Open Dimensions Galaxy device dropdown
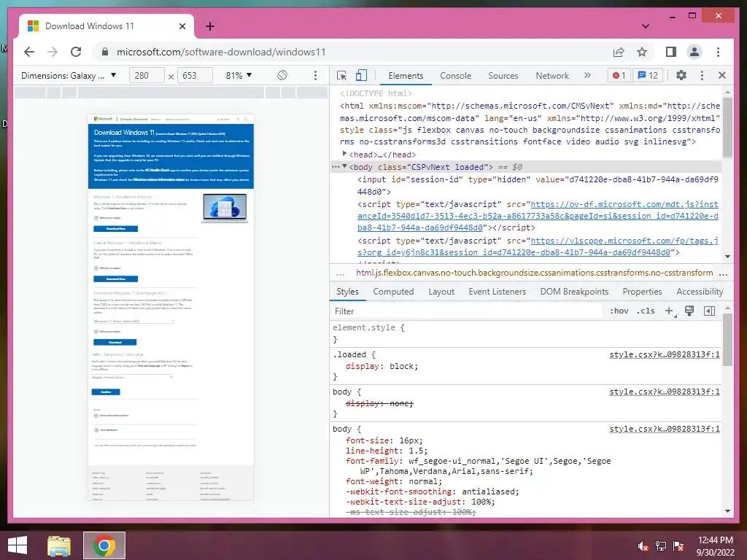Screen dimensions: 747x560 click(x=69, y=75)
